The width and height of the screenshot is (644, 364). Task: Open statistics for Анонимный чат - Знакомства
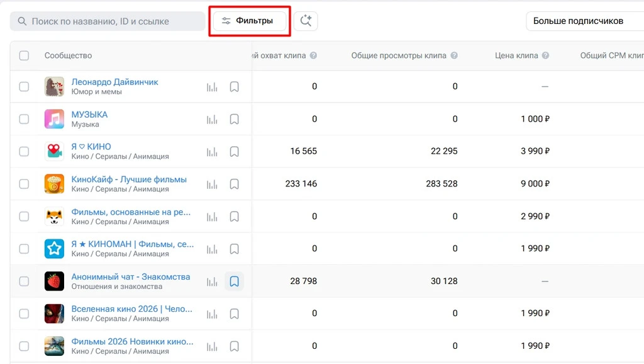(212, 282)
